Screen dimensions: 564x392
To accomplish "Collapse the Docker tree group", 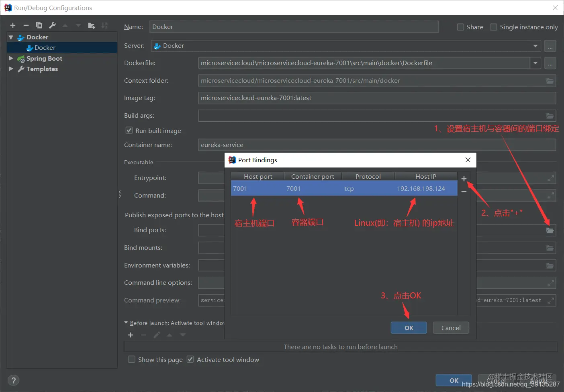I will pyautogui.click(x=11, y=37).
